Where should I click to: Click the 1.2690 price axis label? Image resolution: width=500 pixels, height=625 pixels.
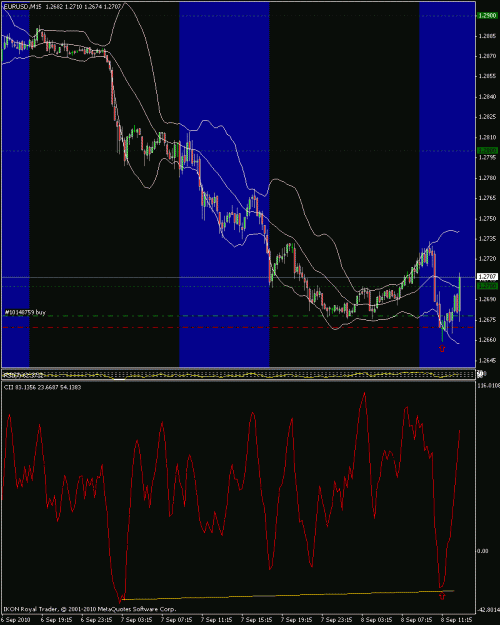pyautogui.click(x=487, y=299)
